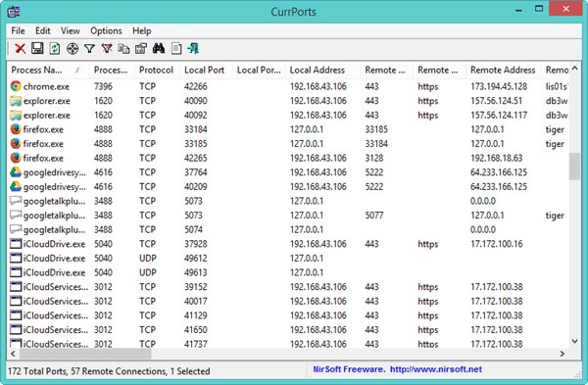Click the 3128 remote port cell
The height and width of the screenshot is (385, 588).
374,158
